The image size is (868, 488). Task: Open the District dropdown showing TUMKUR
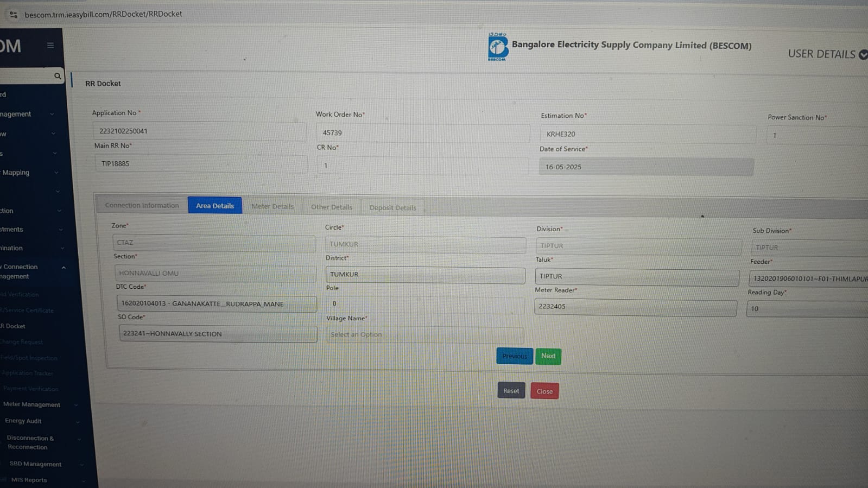pos(426,275)
